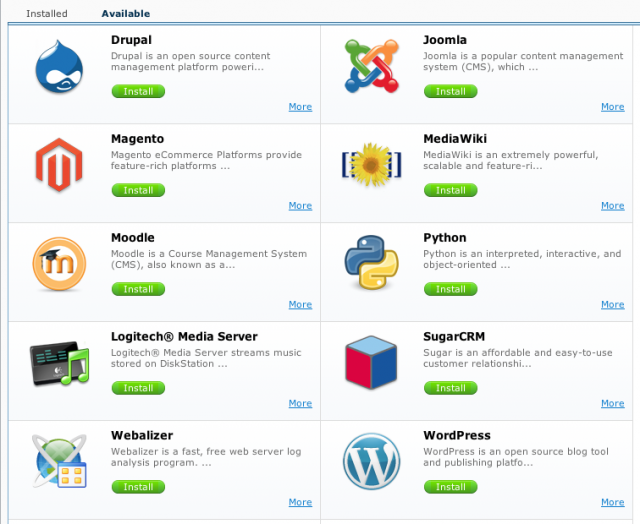Image resolution: width=640 pixels, height=524 pixels.
Task: Click the SugarCRM cube icon
Action: point(371,362)
